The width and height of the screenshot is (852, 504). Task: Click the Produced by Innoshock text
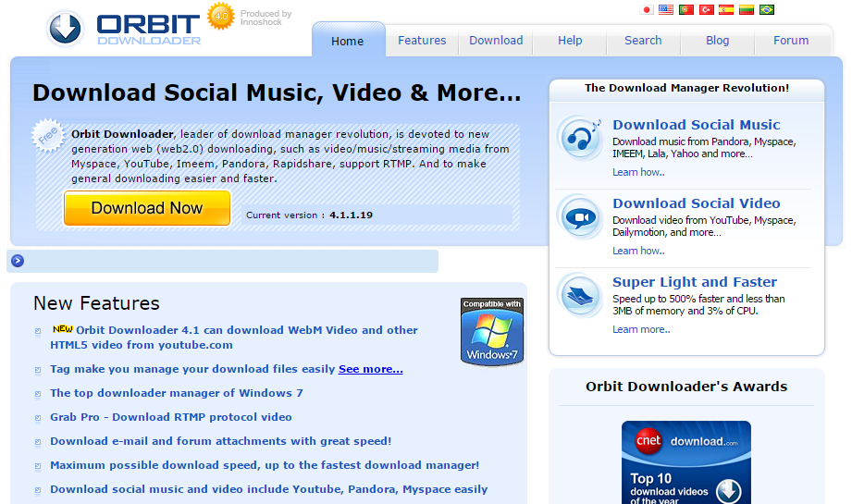(x=265, y=18)
